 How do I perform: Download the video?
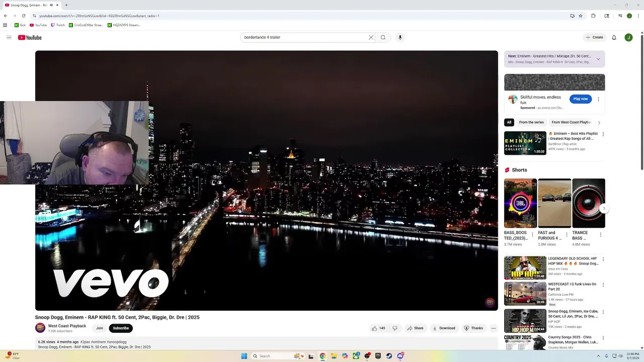(x=443, y=328)
